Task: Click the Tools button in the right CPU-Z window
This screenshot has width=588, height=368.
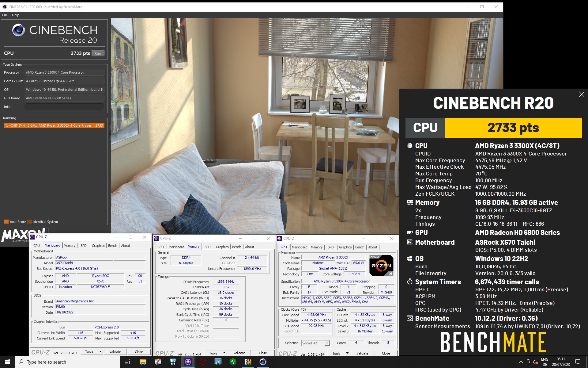Action: 336,353
